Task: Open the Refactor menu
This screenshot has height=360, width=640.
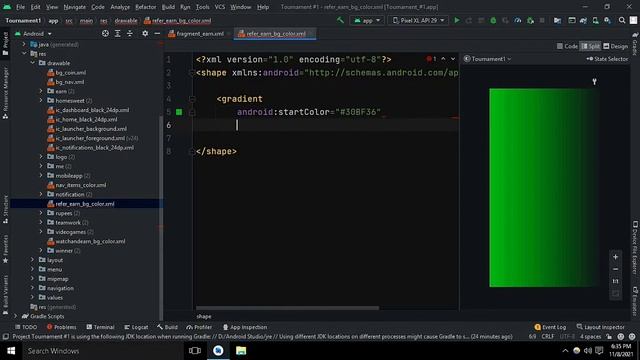Action: pyautogui.click(x=146, y=7)
